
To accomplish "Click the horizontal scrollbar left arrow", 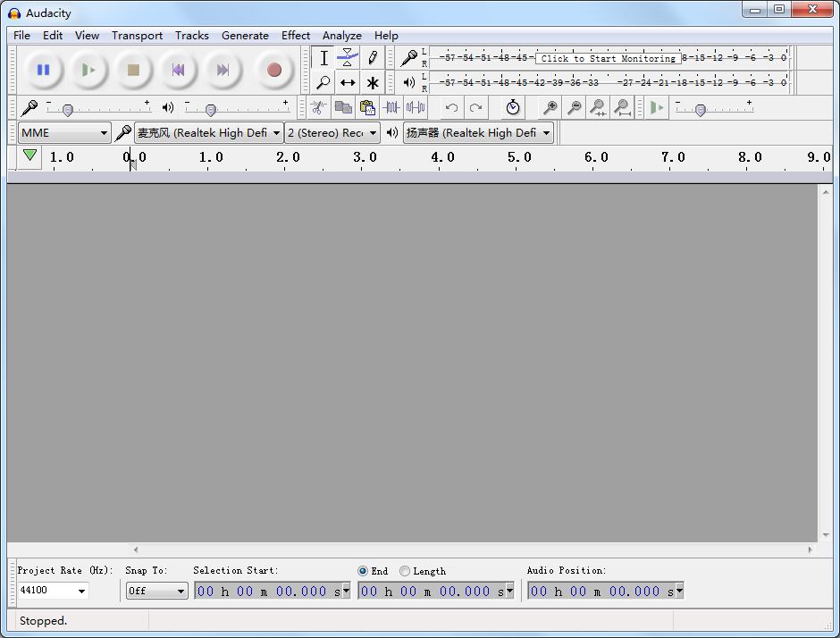I will (x=136, y=550).
